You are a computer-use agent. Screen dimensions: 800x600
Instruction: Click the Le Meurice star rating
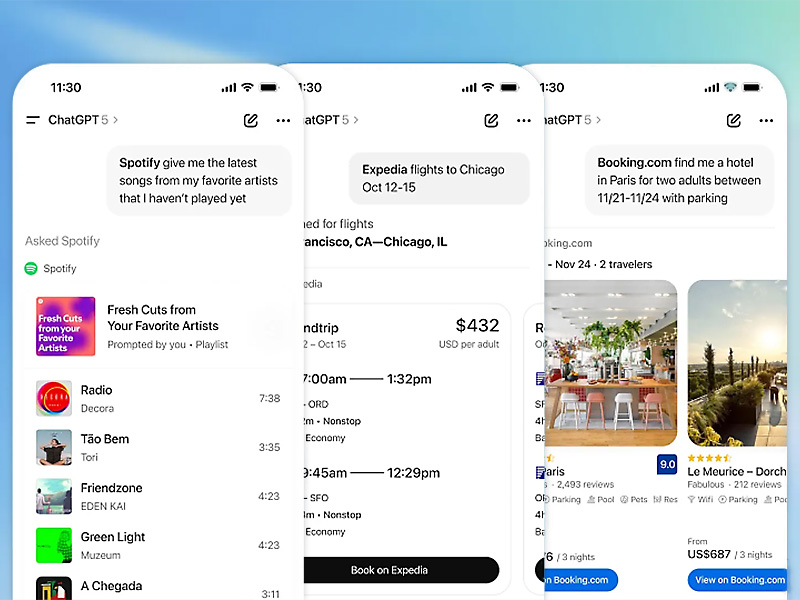pyautogui.click(x=709, y=458)
